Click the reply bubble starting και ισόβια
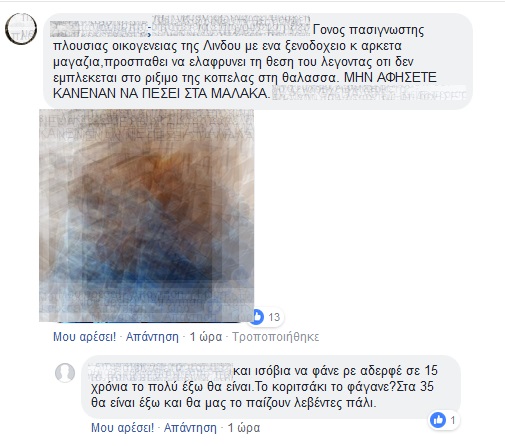The width and height of the screenshot is (505, 446). (271, 387)
